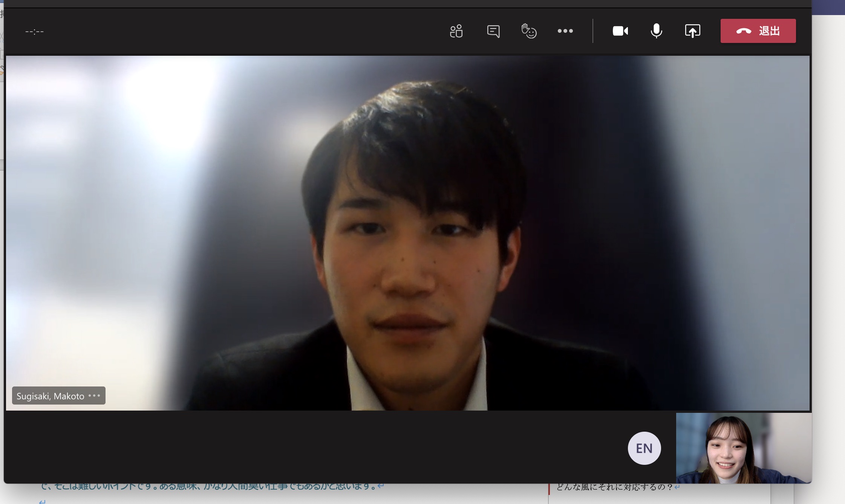Show the meeting participants panel
The image size is (845, 504).
coord(456,31)
